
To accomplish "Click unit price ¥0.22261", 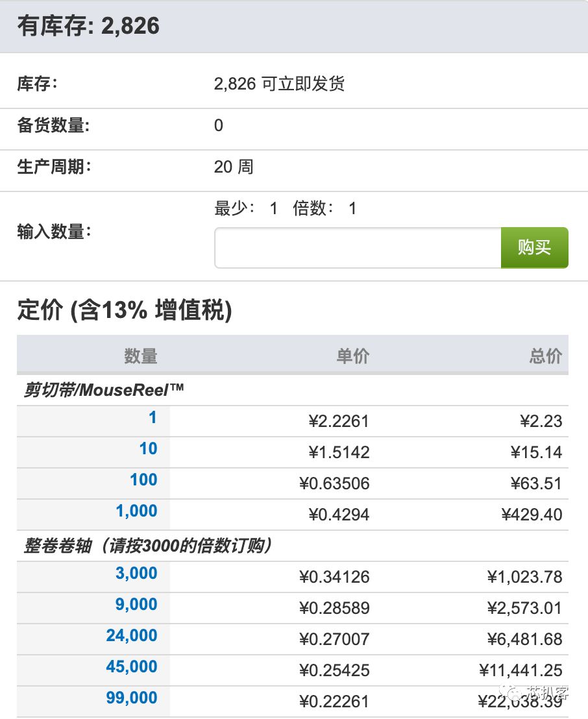I will click(334, 702).
